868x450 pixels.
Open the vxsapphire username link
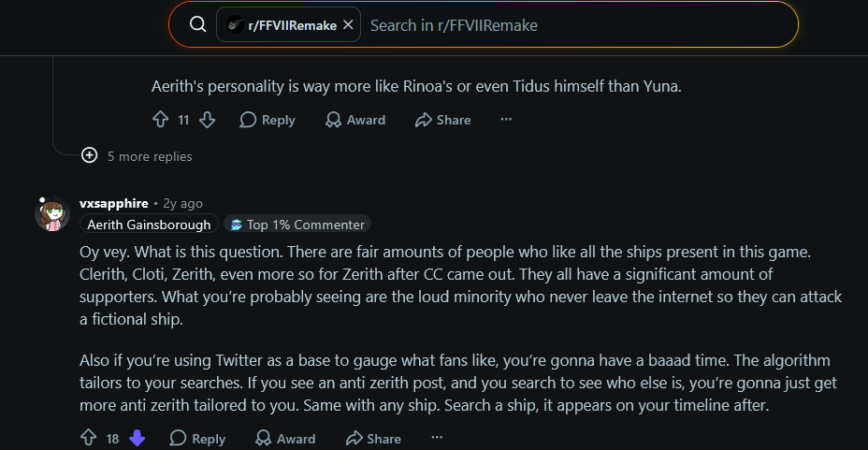[114, 203]
